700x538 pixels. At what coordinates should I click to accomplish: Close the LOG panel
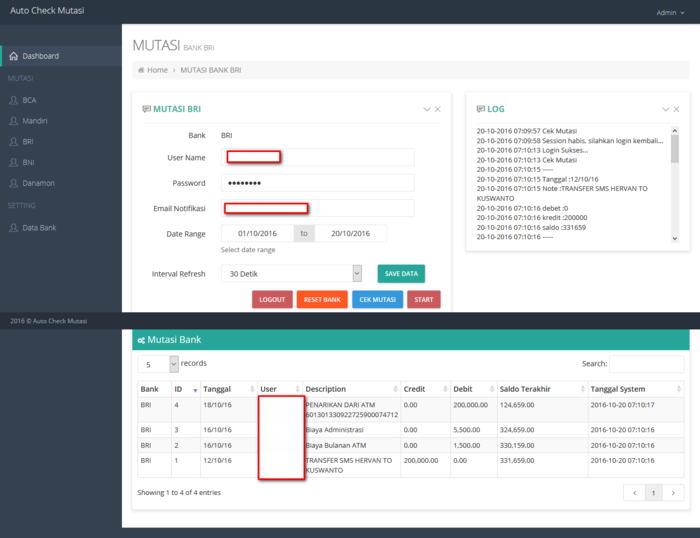(x=675, y=109)
